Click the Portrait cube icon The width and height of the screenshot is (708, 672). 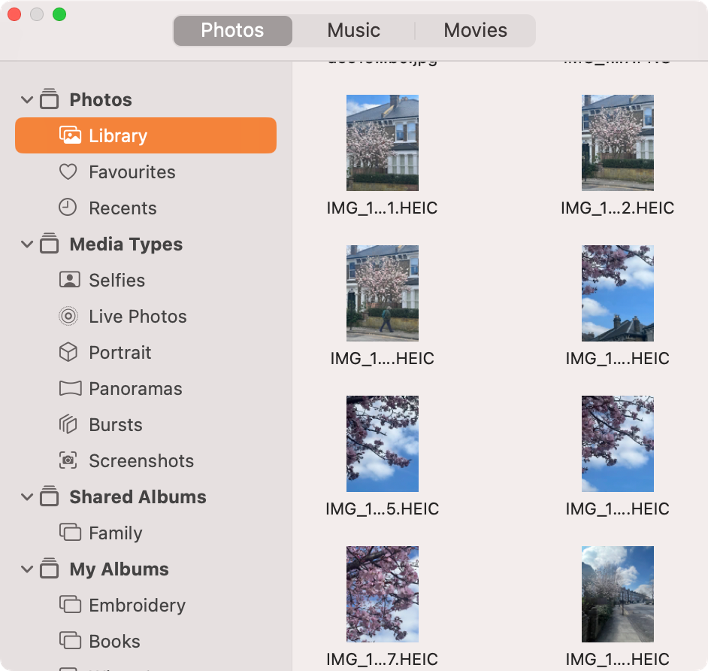pyautogui.click(x=68, y=352)
